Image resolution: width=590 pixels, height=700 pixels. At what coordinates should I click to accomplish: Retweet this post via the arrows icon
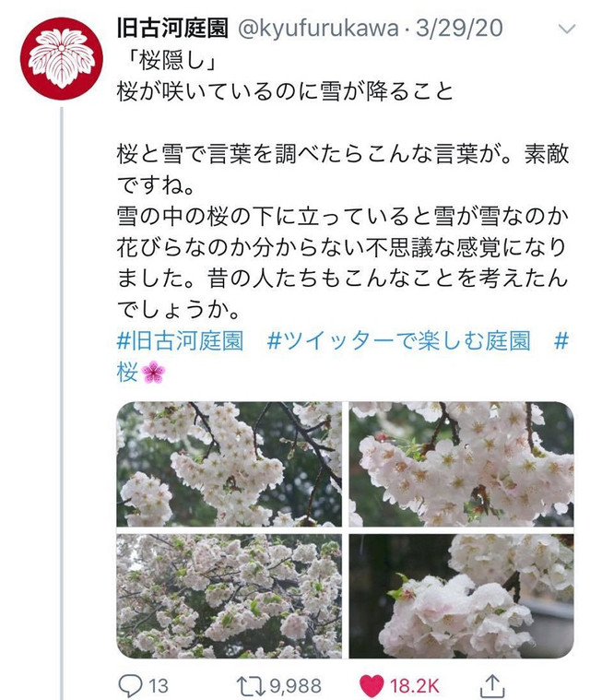251,686
